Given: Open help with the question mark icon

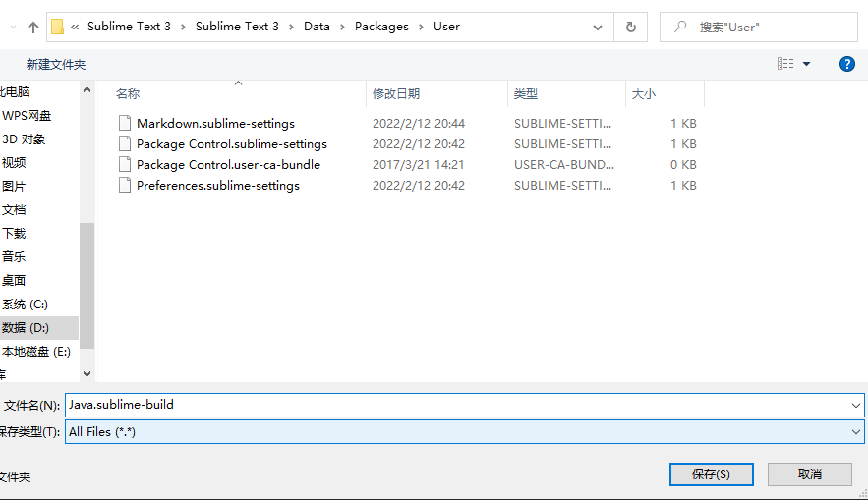Looking at the screenshot, I should (x=847, y=64).
